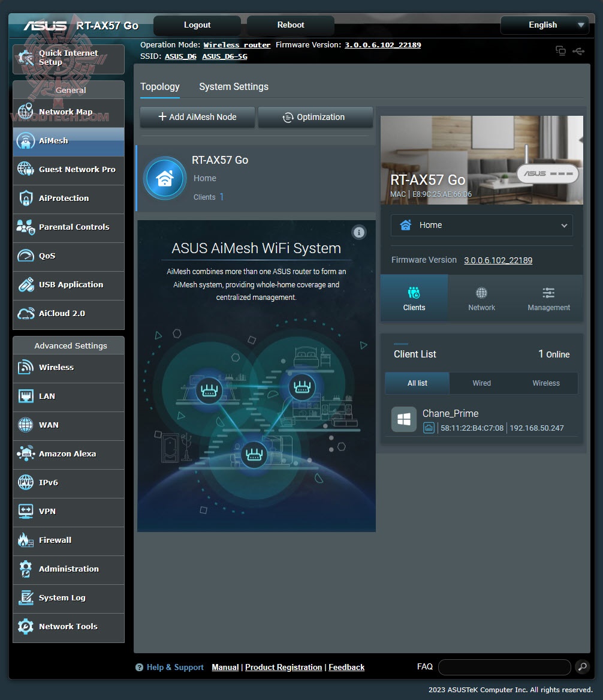Click the copy/clients status icon in header
This screenshot has height=700, width=603.
(x=560, y=50)
